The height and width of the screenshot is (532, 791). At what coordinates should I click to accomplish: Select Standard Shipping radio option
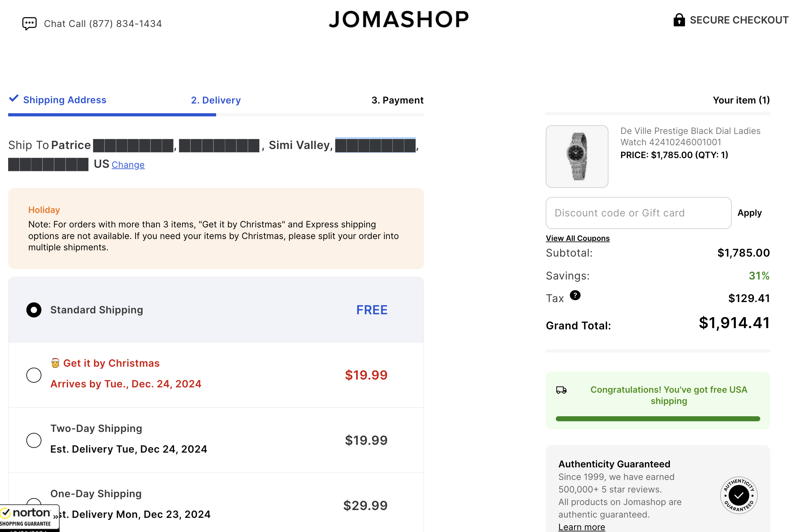click(34, 310)
